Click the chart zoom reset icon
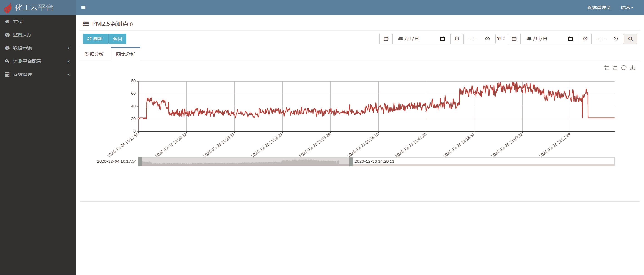 [x=615, y=68]
